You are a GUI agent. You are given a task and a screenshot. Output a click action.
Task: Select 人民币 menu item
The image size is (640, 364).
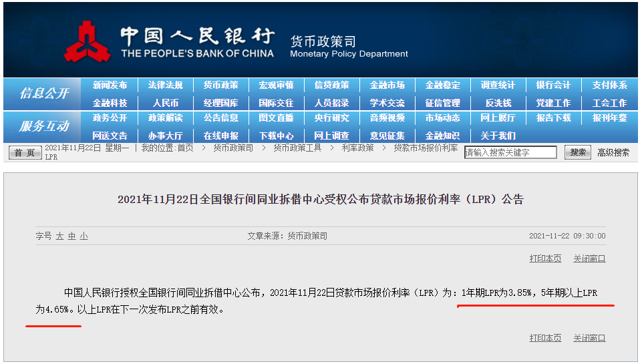[x=165, y=103]
